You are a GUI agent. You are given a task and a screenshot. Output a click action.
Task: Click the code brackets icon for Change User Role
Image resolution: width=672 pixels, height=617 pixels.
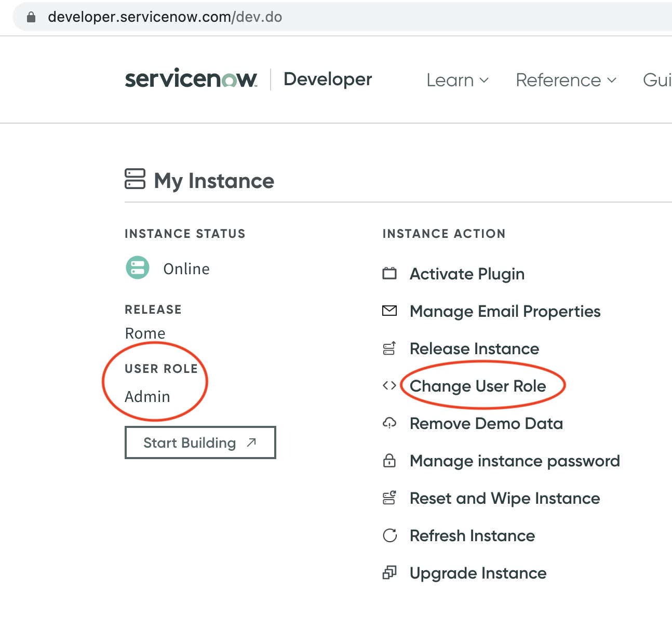click(x=389, y=385)
